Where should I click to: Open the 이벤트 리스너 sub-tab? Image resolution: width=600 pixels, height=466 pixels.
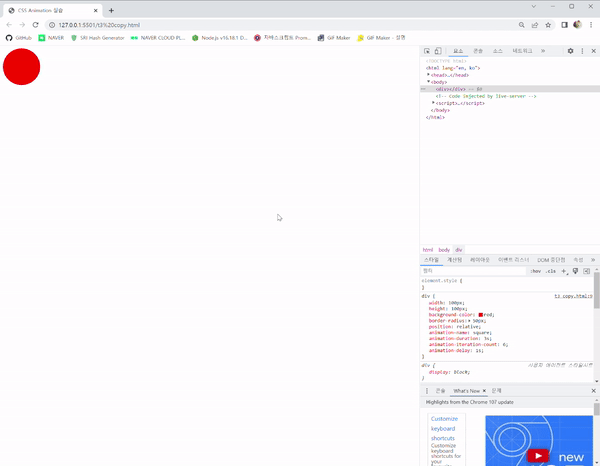click(513, 260)
